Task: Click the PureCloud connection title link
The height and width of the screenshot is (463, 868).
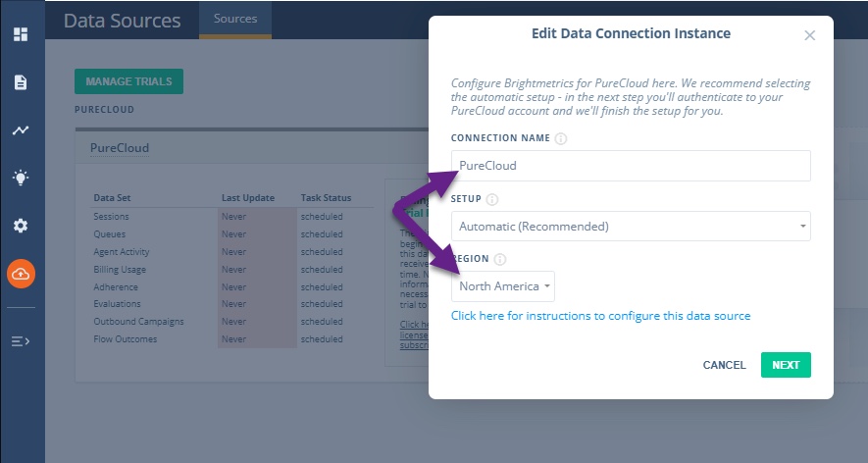Action: pos(120,148)
